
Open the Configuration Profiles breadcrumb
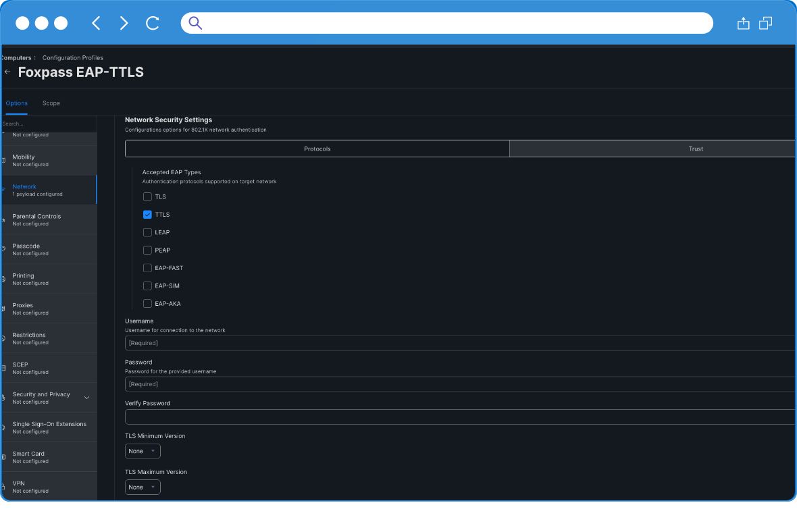(72, 57)
